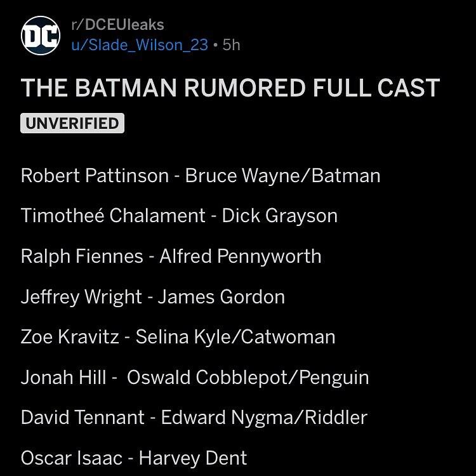Click the Oswald Cobblepot/Penguin role text

[248, 378]
